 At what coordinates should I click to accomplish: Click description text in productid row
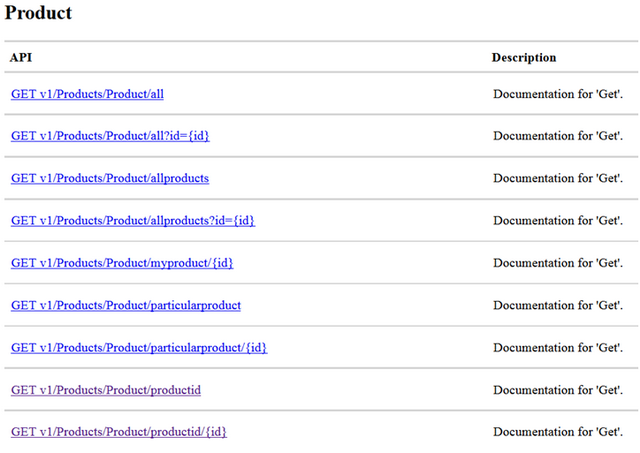click(x=558, y=390)
